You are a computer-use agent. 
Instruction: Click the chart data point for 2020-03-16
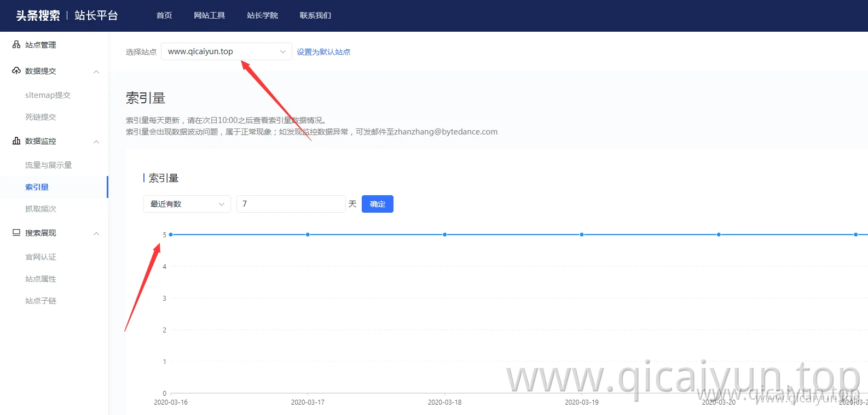coord(171,235)
